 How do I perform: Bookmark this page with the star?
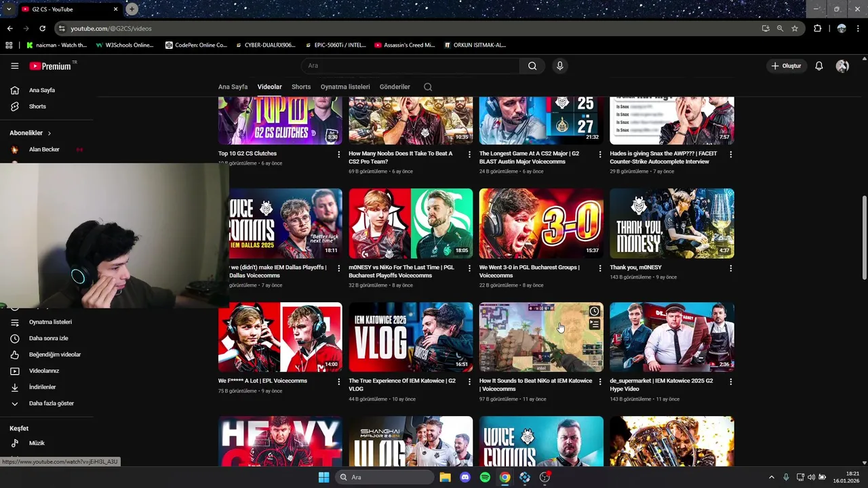[795, 28]
